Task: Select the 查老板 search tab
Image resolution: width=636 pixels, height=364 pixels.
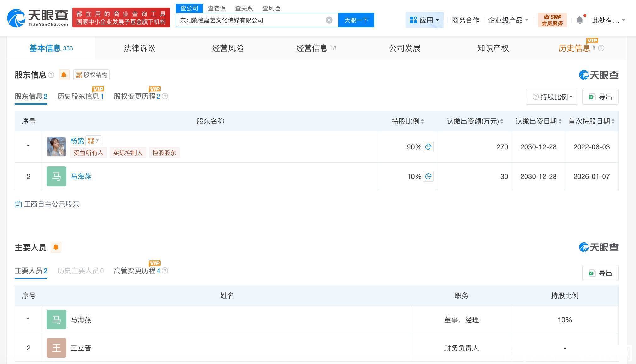Action: 216,8
